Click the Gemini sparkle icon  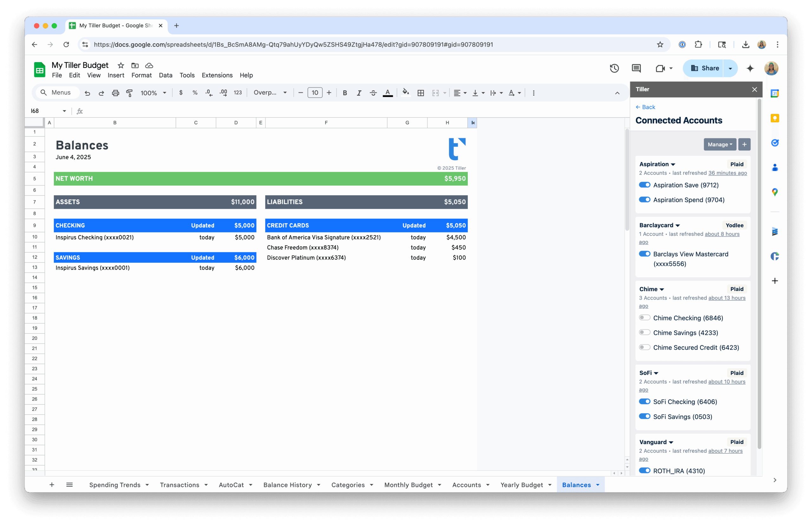click(750, 68)
